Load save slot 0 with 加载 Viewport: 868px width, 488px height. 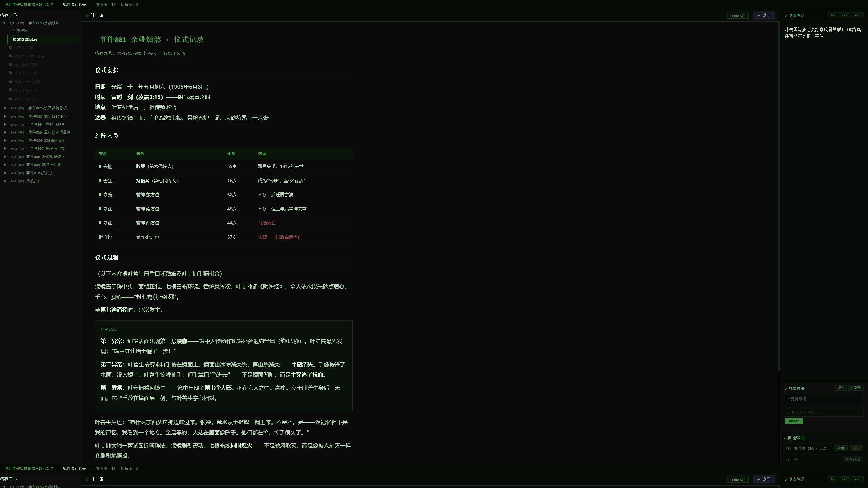[x=841, y=448]
